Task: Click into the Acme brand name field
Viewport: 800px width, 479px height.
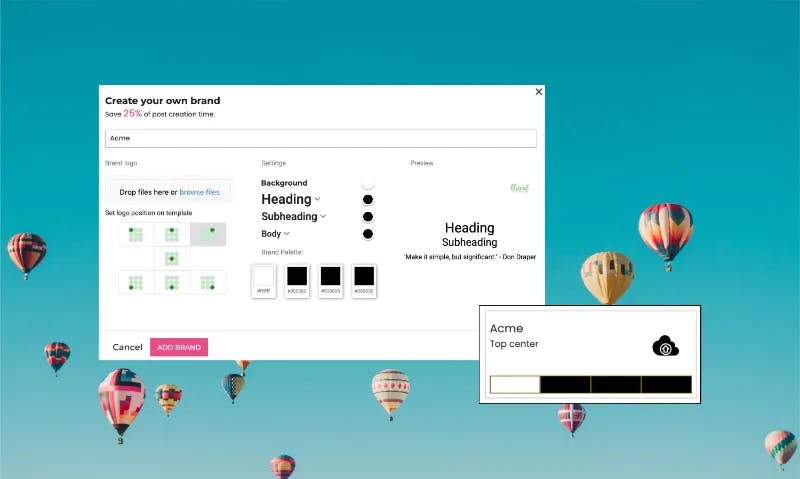Action: (x=321, y=138)
